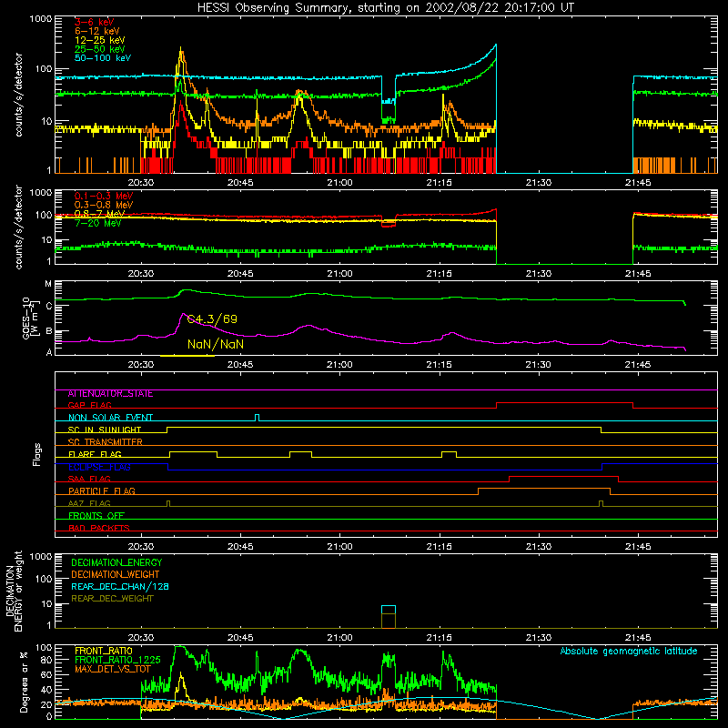Click the Degrees or % axis label
Viewport: 728px width, 728px height.
coord(24,682)
